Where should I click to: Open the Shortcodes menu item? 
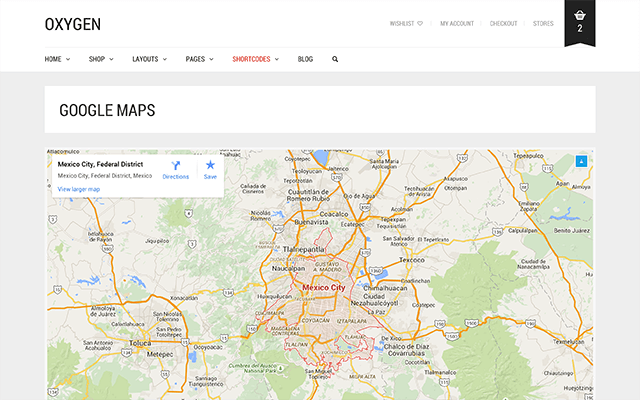click(251, 59)
